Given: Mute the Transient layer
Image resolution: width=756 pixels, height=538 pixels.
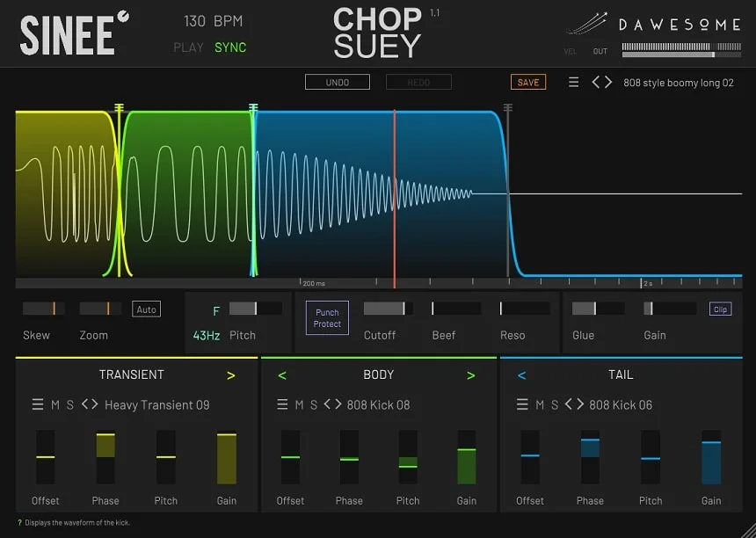Looking at the screenshot, I should click(x=55, y=404).
